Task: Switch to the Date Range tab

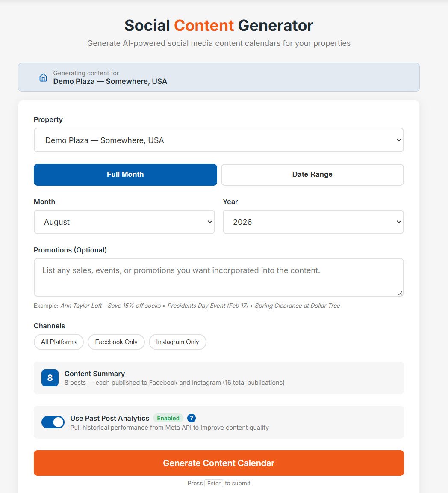Action: pyautogui.click(x=312, y=174)
